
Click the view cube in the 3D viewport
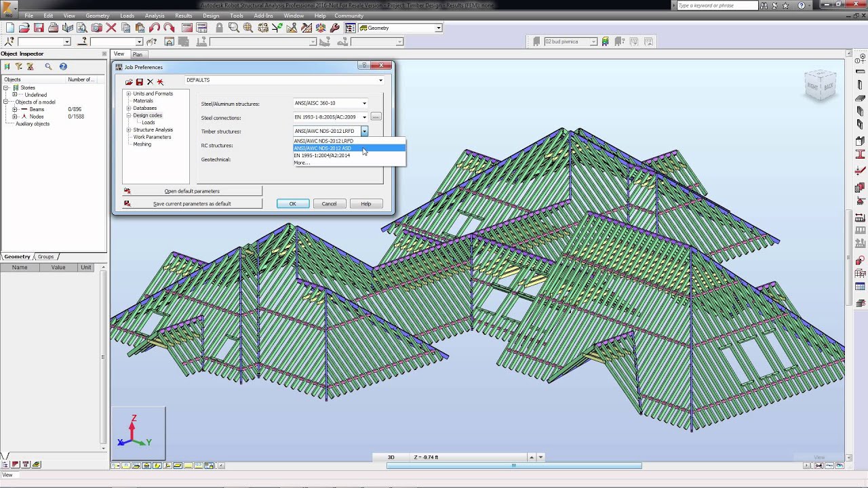click(821, 85)
